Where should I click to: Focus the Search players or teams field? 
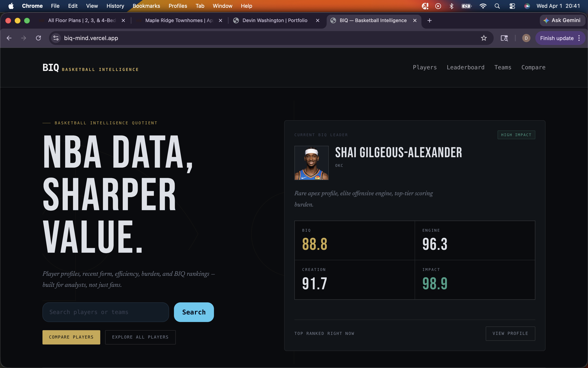[106, 312]
